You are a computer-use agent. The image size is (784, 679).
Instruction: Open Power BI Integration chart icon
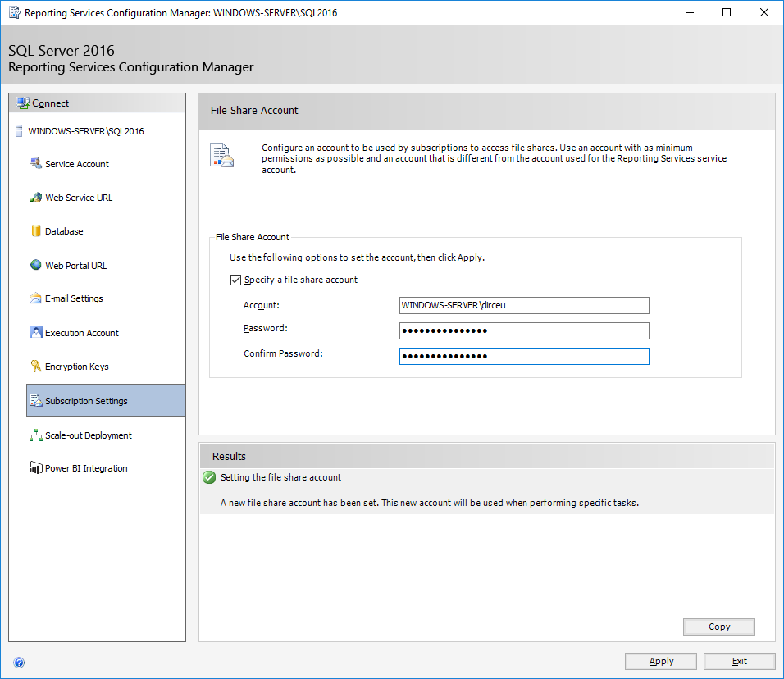point(35,468)
